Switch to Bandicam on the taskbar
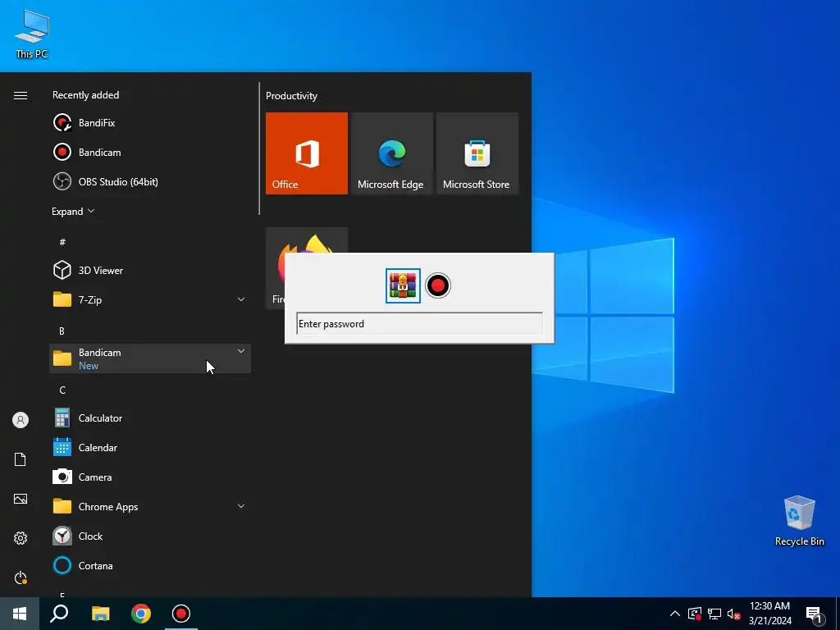 click(x=181, y=614)
